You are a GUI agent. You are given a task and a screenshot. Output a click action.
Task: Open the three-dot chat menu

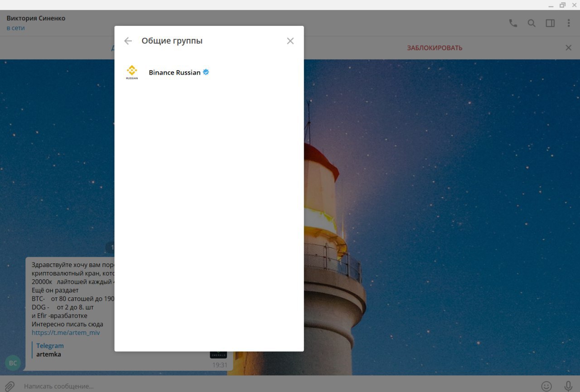[x=569, y=23]
